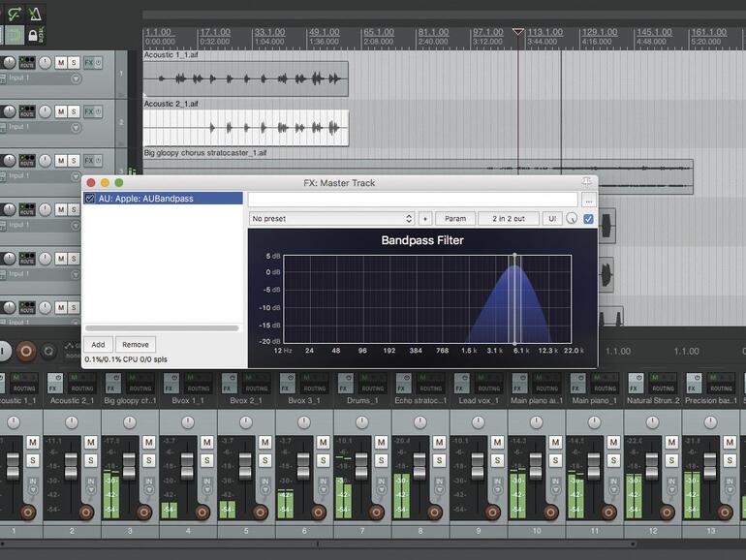
Task: Toggle the plugin bypass checkbox beside wet knob
Action: (588, 219)
